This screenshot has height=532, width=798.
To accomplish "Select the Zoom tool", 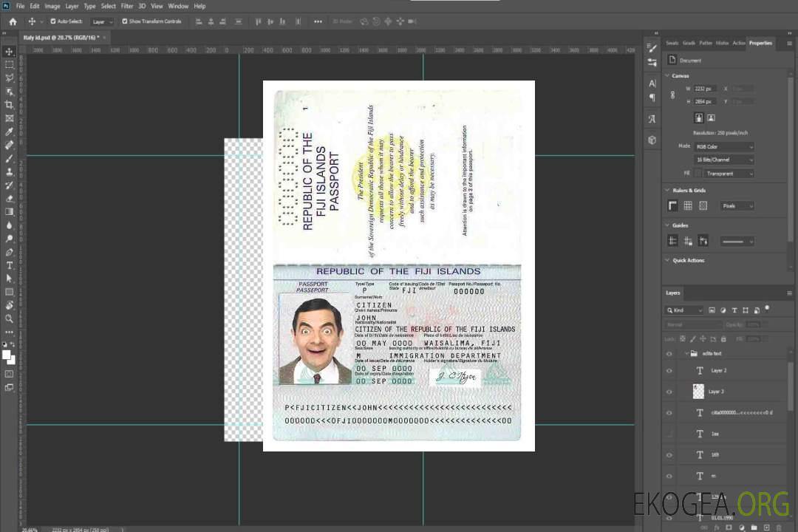I will click(9, 318).
